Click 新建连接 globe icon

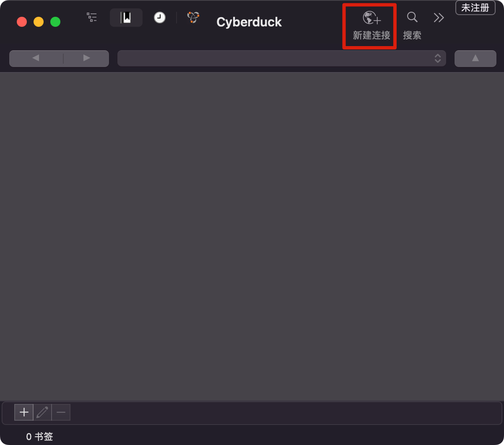(x=372, y=18)
